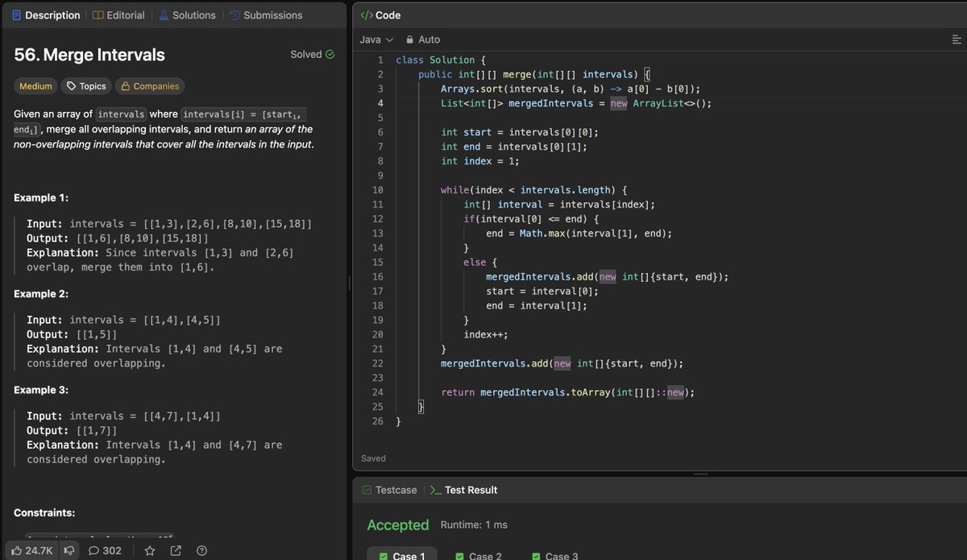
Task: Click the "Arrays.sort" code line
Action: 571,89
